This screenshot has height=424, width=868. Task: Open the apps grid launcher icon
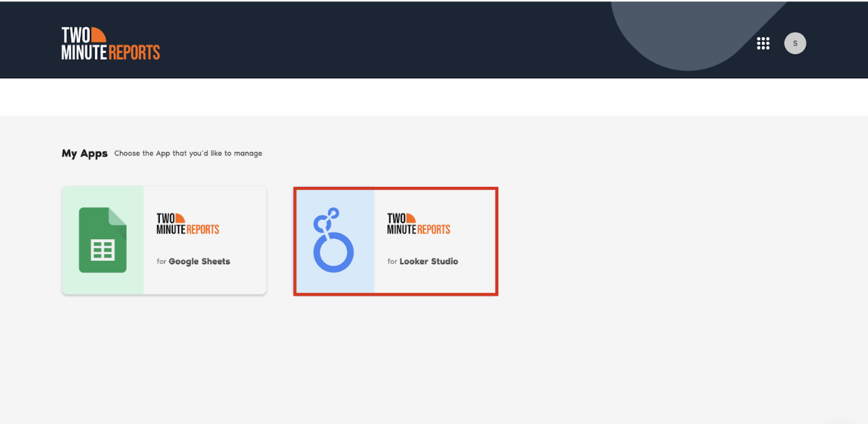[763, 43]
